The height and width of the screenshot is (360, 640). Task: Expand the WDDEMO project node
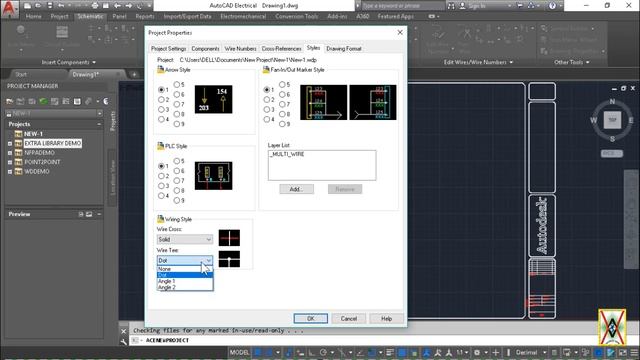coord(10,172)
